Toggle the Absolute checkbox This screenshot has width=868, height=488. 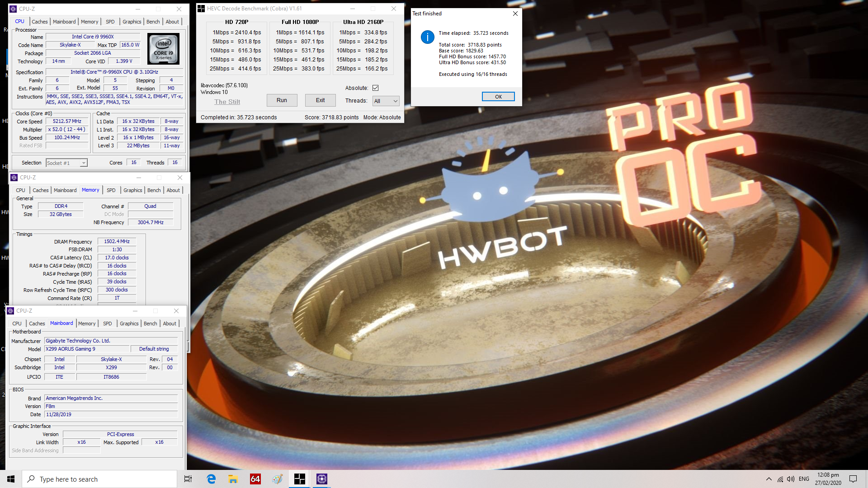click(x=375, y=88)
